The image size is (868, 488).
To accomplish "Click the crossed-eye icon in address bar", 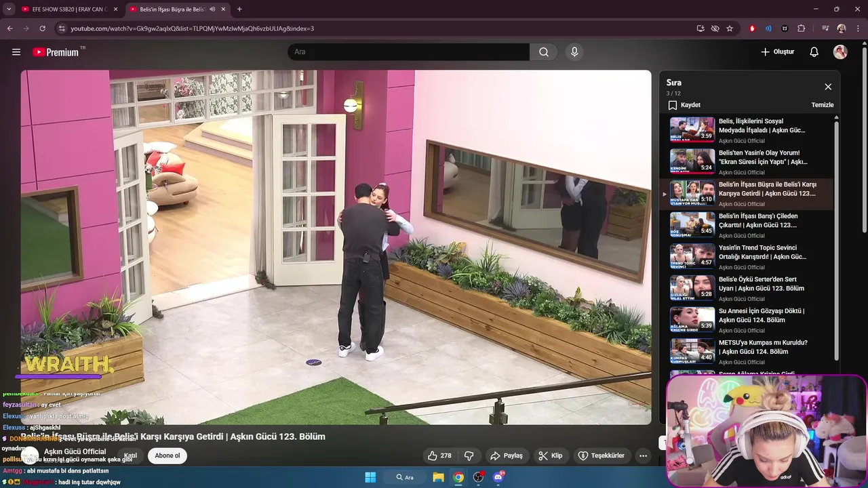I will 715,28.
